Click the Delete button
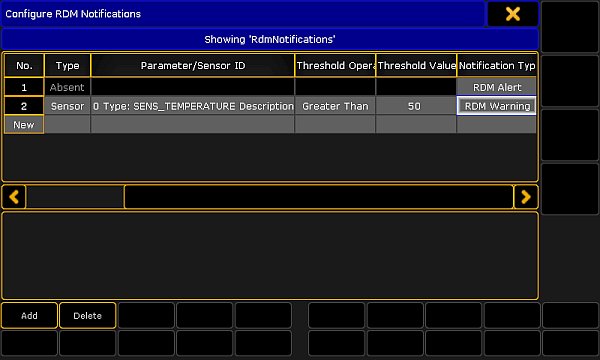The width and height of the screenshot is (600, 360). (88, 316)
